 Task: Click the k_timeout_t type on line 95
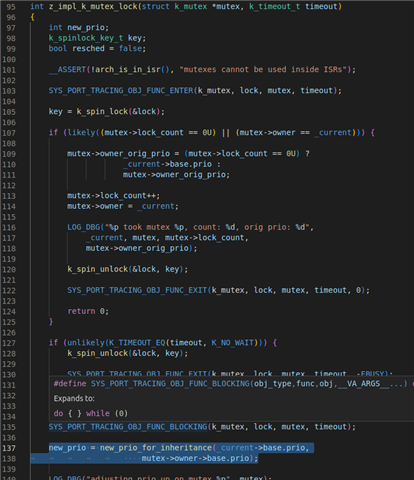click(x=275, y=6)
